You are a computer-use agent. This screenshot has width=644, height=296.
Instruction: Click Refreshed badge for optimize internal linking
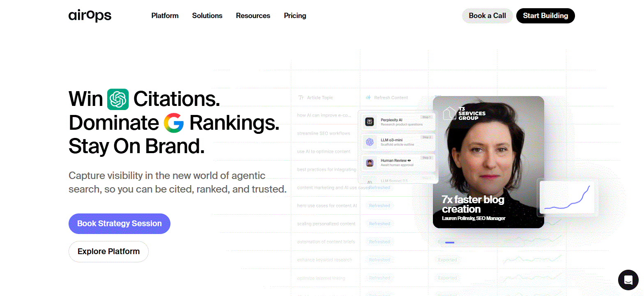tap(379, 278)
